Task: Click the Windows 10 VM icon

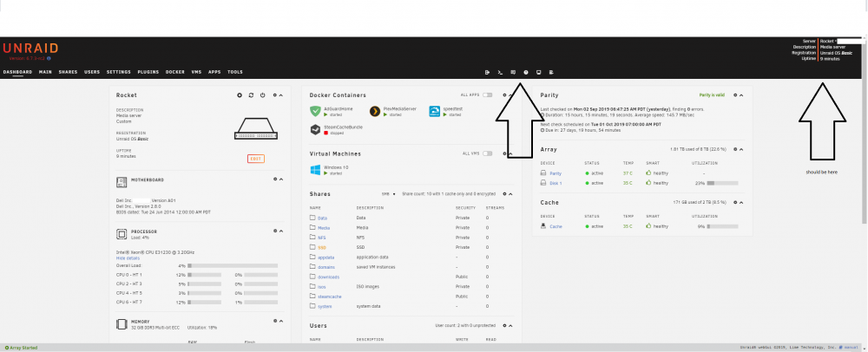Action: point(316,170)
